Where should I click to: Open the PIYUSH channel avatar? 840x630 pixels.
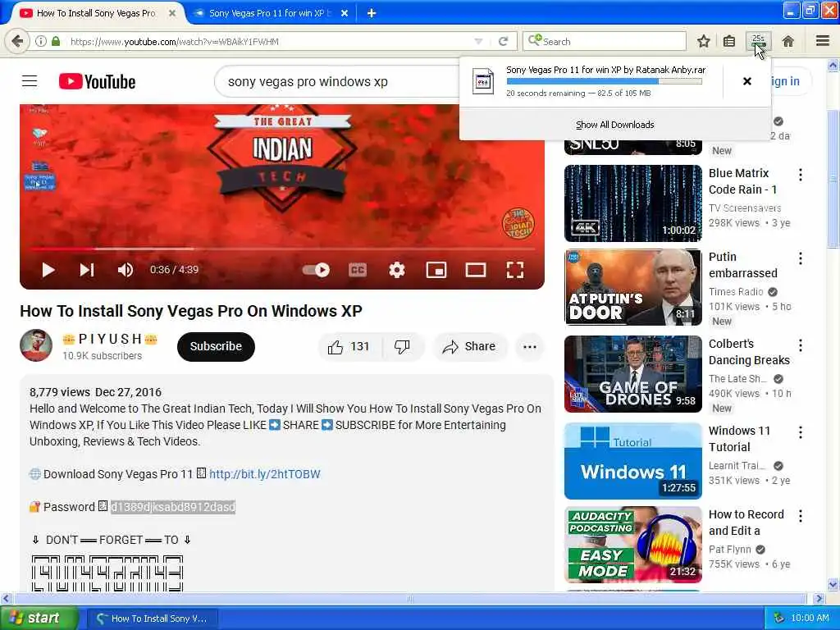[x=36, y=345]
